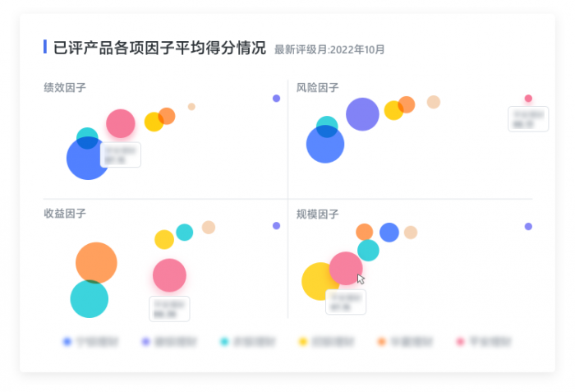575x392 pixels.
Task: Click the 已评产品各项因子平均得分情况 heading
Action: 159,48
